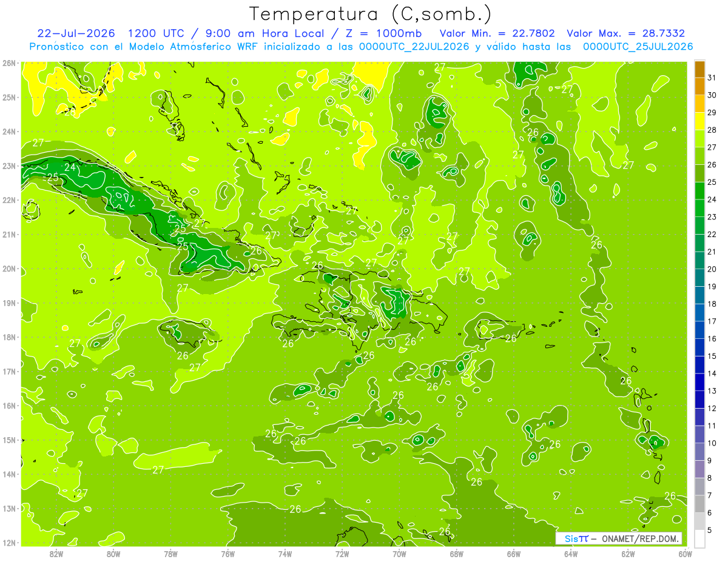Click the "0000UTC_25JUL2026" valid-until time
728x562 pixels.
coord(638,47)
